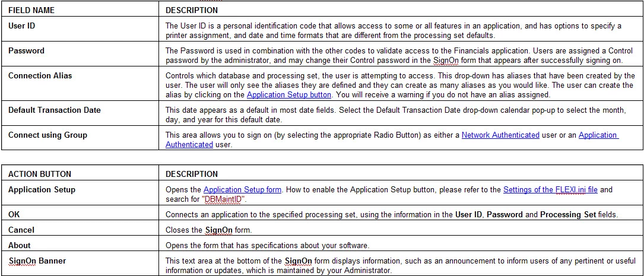
Task: Follow "Settings of the FLEXI.ini file" link
Action: click(550, 190)
